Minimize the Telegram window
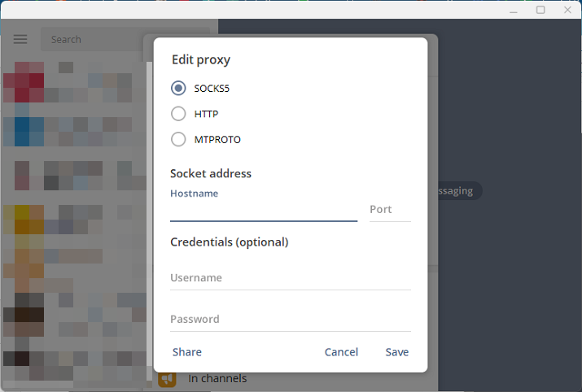582x392 pixels. (x=514, y=10)
